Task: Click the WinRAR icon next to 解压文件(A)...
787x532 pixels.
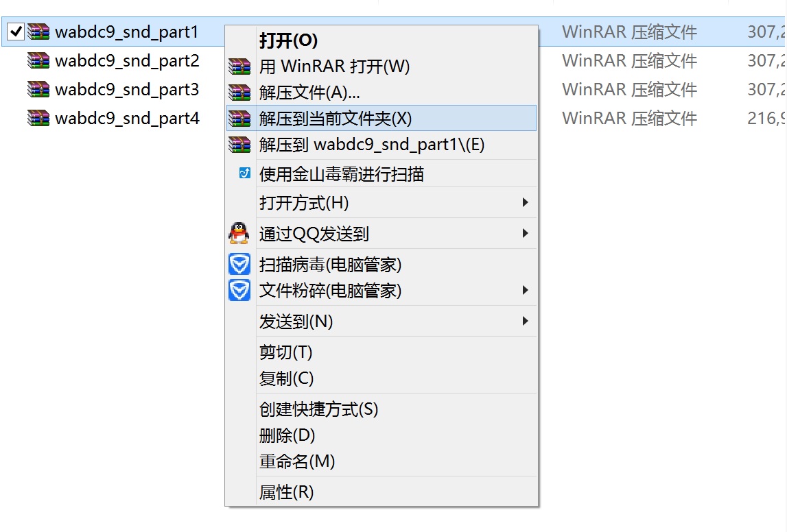Action: click(239, 93)
